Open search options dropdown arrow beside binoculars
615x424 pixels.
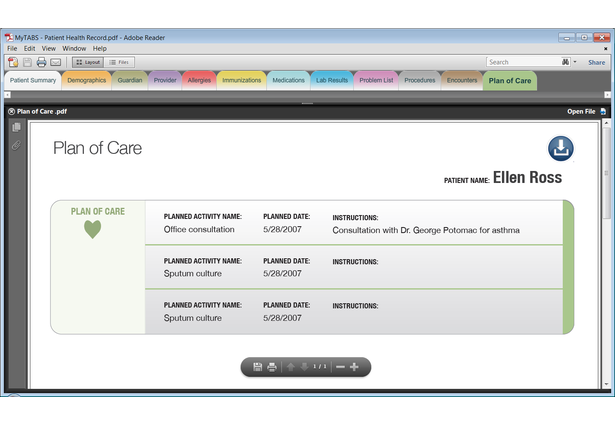575,62
